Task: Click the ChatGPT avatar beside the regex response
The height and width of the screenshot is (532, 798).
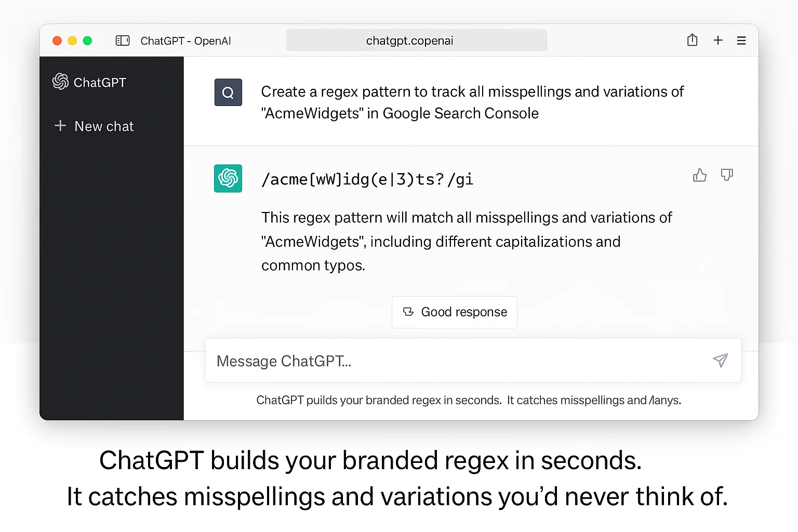Action: click(x=228, y=178)
